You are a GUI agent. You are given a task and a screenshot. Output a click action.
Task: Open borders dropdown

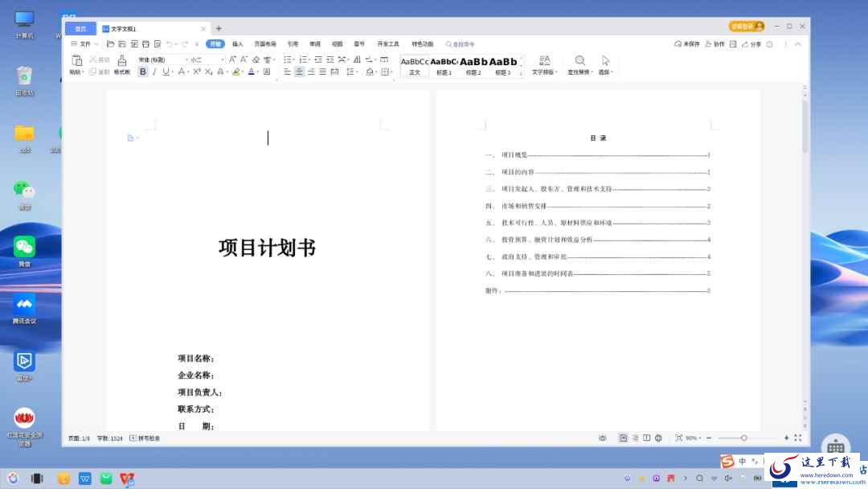click(x=386, y=72)
